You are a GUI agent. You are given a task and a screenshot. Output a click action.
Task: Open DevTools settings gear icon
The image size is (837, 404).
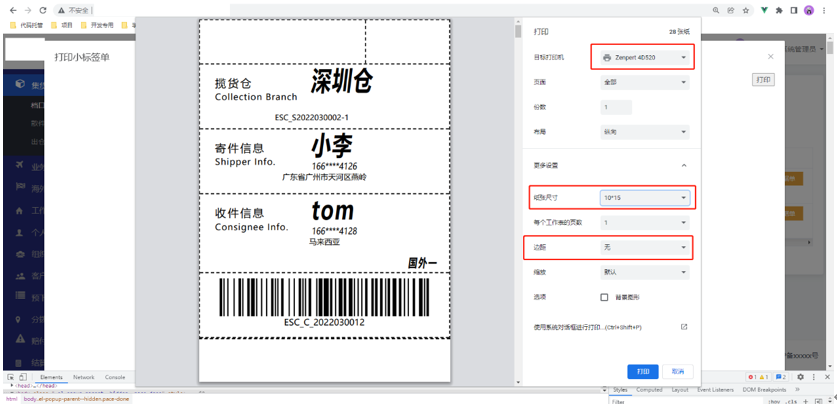[x=800, y=376]
